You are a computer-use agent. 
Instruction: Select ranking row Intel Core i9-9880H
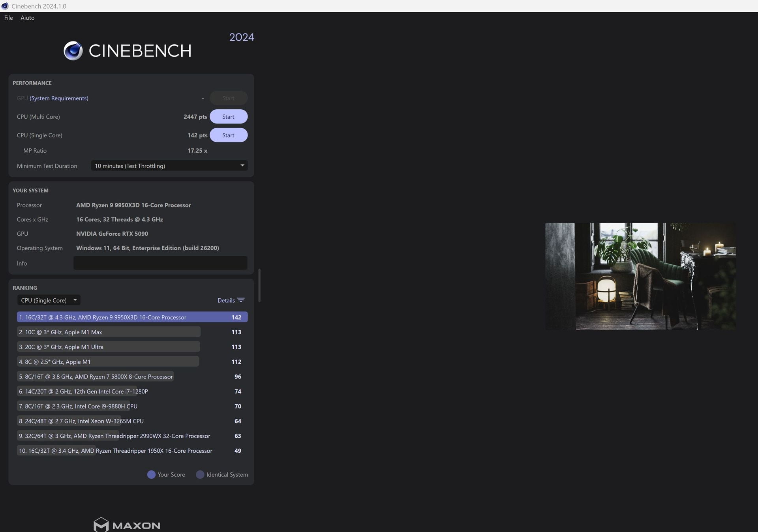[132, 406]
